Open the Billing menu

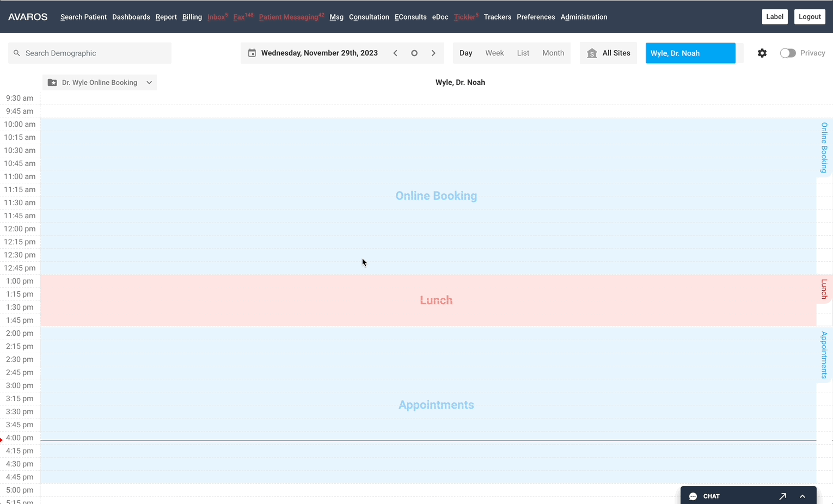[192, 17]
